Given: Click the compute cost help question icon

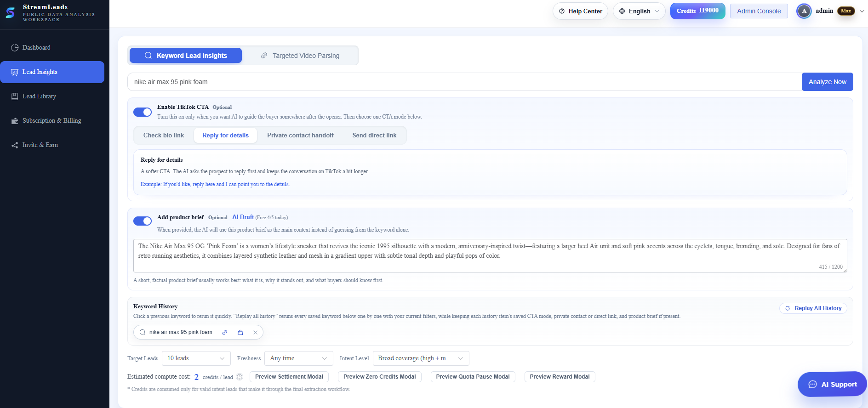Looking at the screenshot, I should [240, 377].
